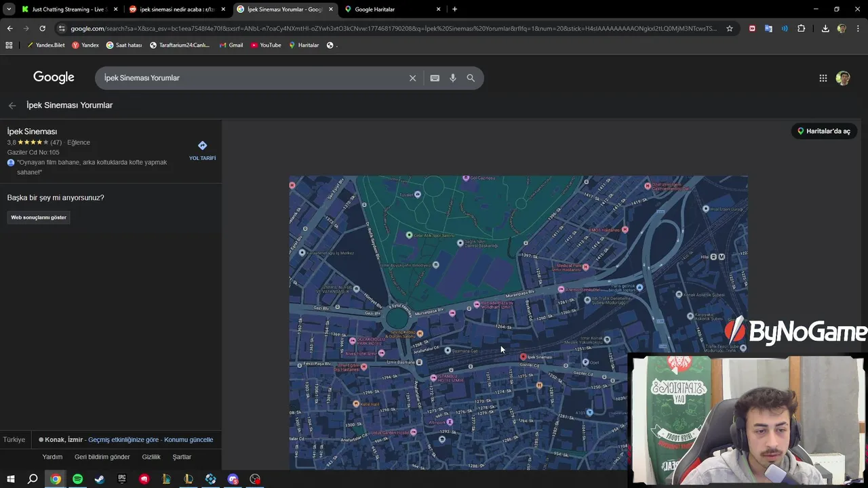Close the Google Haritalar tab
Screen dimensions: 868x488
click(x=439, y=9)
